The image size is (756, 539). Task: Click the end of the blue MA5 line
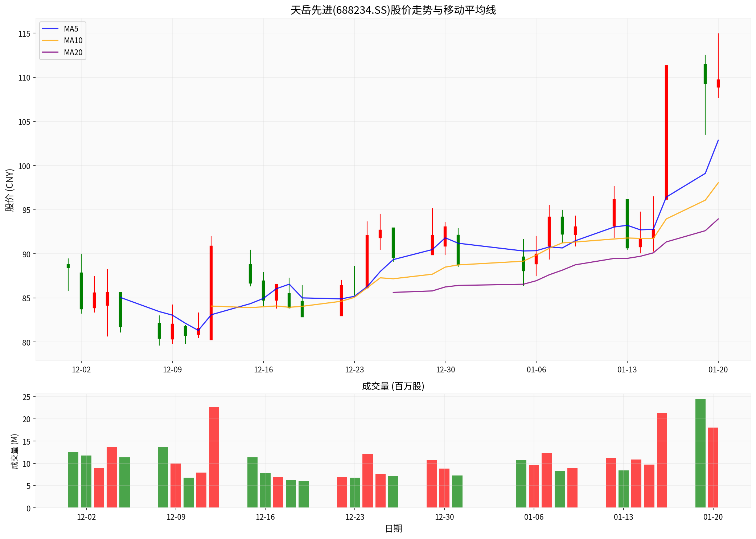point(718,140)
